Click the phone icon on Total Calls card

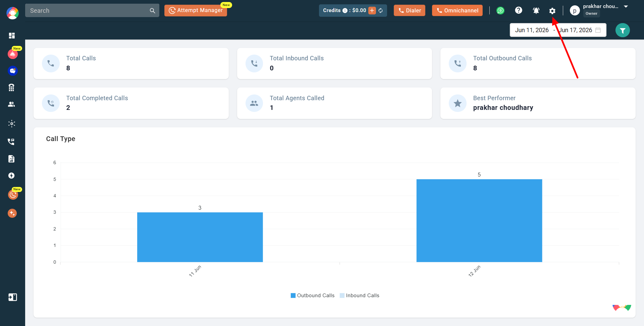(x=51, y=63)
